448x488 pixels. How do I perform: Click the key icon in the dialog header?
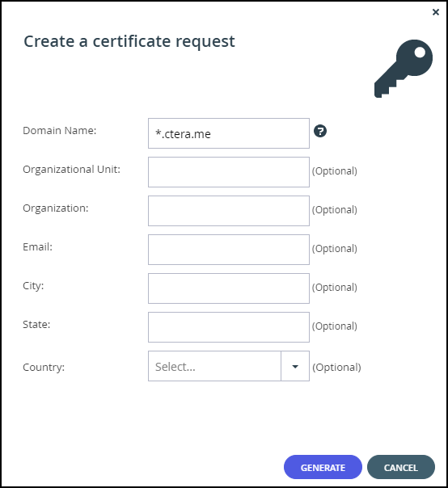[404, 69]
